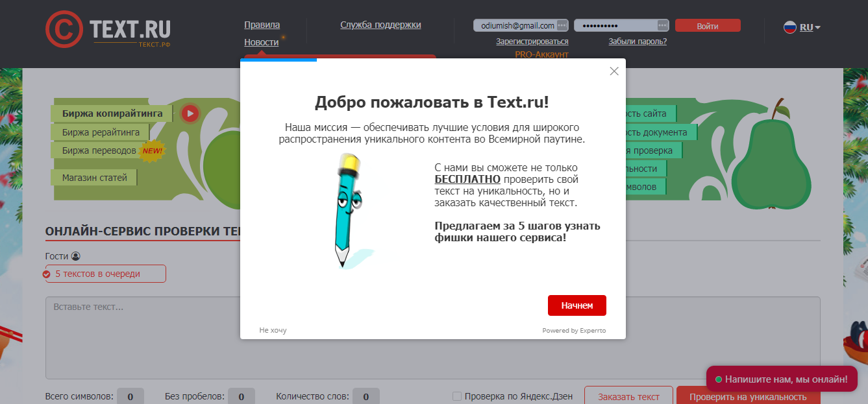This screenshot has width=868, height=404.
Task: Click the guest user icon next to Гости
Action: 75,256
